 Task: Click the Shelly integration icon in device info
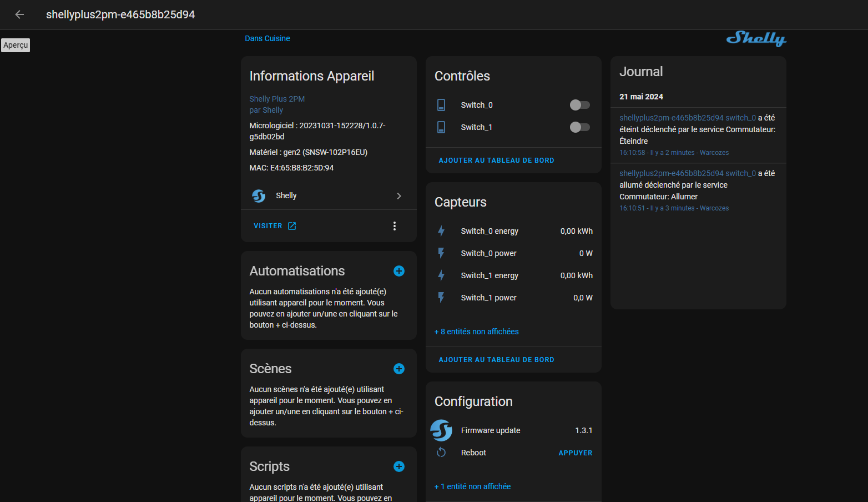coord(259,195)
